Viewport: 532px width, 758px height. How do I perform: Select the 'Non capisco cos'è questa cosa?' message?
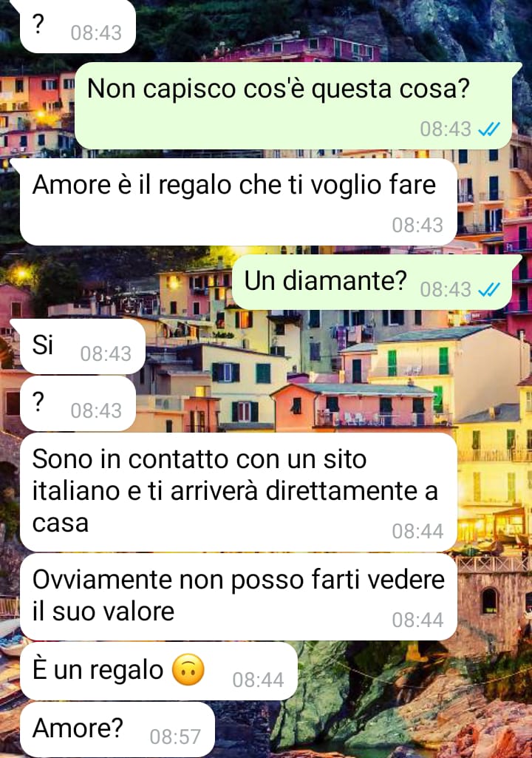point(294,106)
